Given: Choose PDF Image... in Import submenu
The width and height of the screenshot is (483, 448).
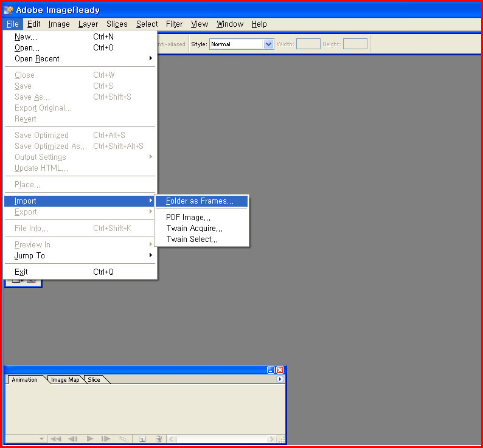Looking at the screenshot, I should (201, 218).
